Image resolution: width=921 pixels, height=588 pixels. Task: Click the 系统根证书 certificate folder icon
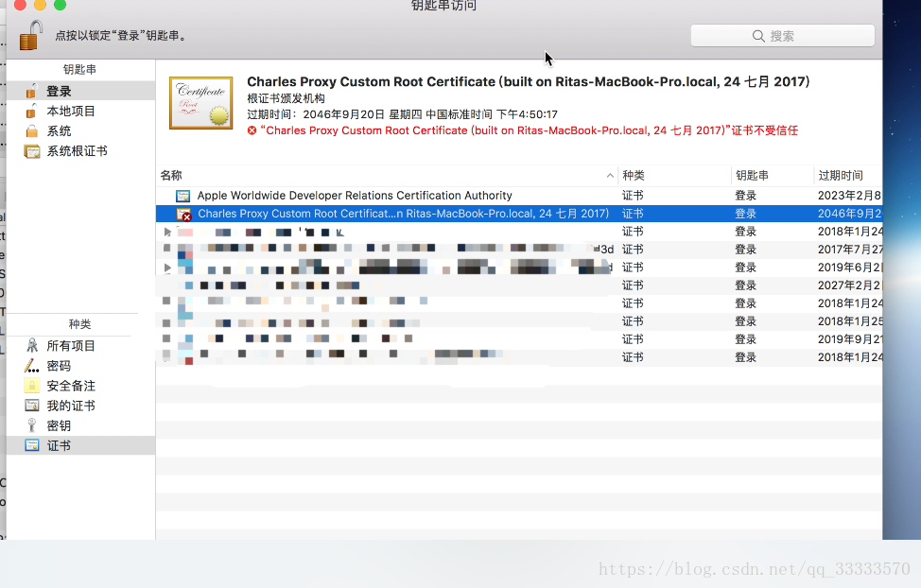[x=32, y=151]
